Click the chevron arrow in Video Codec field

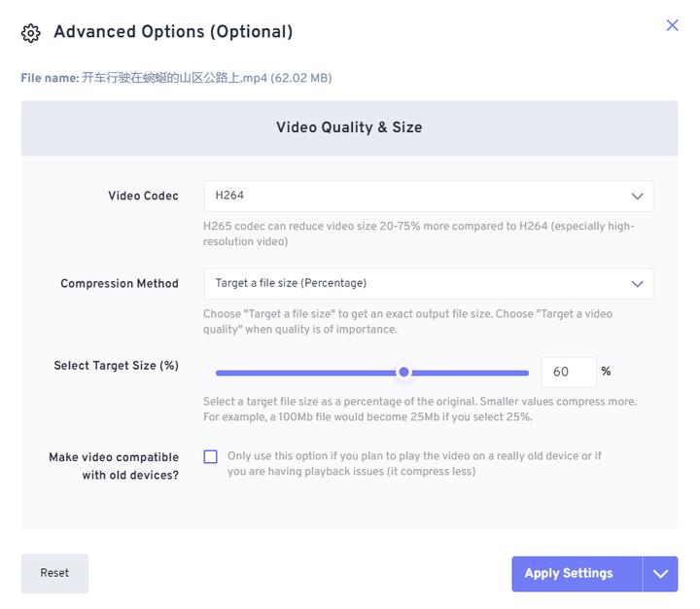coord(638,197)
